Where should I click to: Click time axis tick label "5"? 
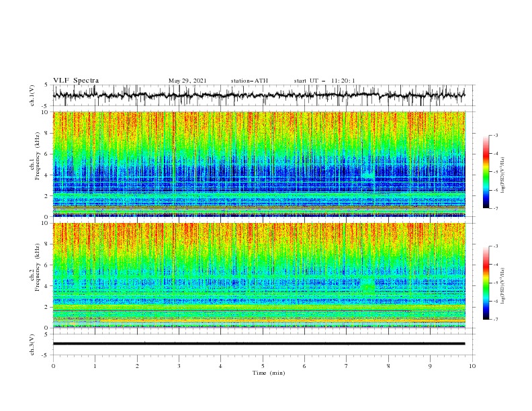click(x=263, y=366)
